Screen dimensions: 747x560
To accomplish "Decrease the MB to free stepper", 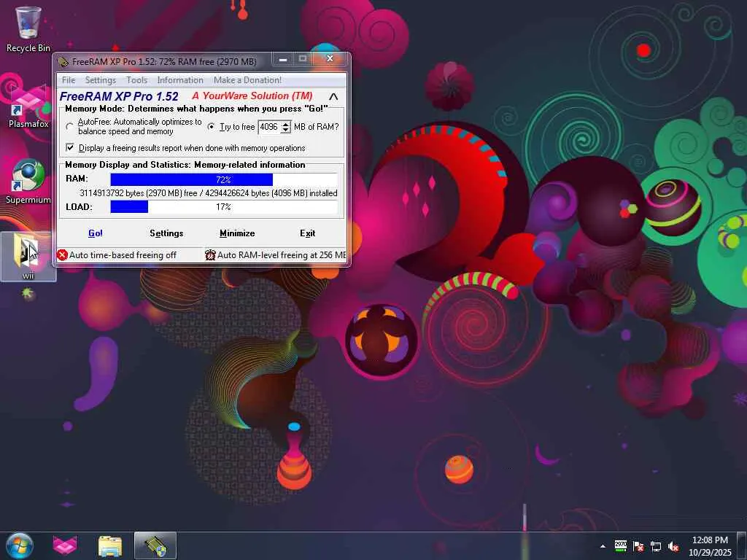I will click(285, 130).
